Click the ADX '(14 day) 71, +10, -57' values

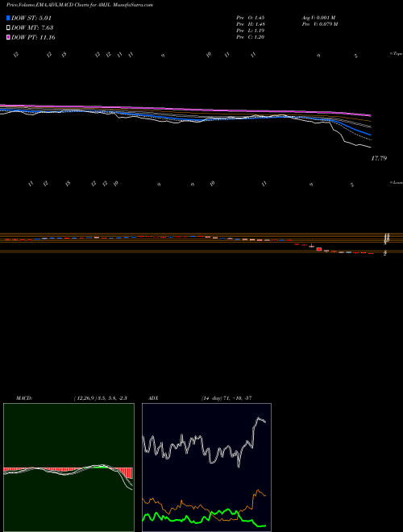pyautogui.click(x=226, y=398)
